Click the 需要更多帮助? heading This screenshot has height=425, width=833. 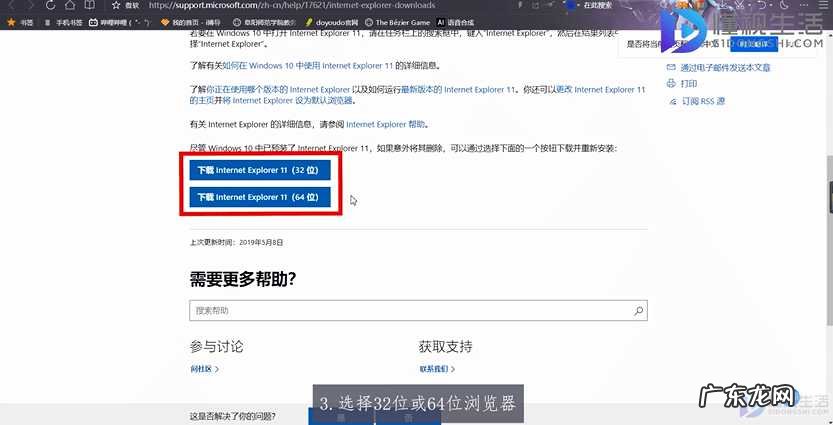point(243,279)
